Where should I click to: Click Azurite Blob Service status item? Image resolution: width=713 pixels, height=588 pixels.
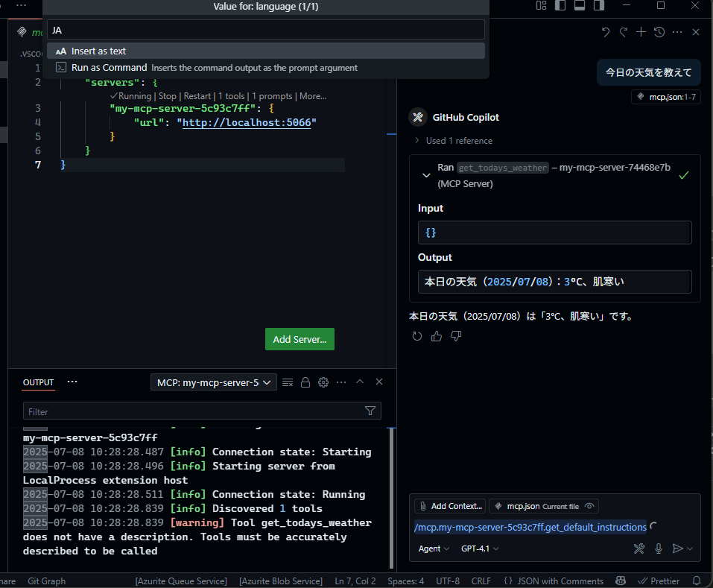pyautogui.click(x=281, y=581)
